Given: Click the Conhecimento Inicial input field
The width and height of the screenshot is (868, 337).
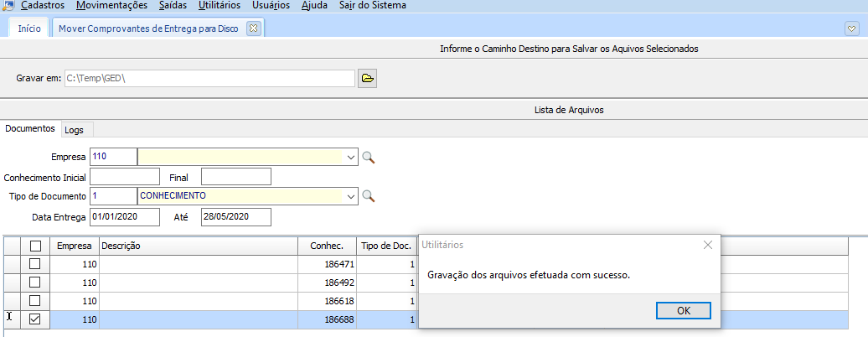Looking at the screenshot, I should tap(124, 177).
